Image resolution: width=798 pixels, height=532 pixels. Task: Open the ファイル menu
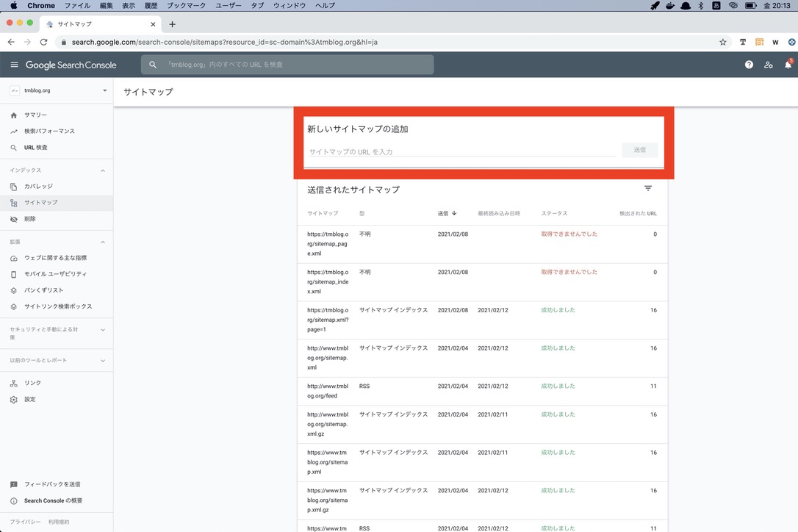[x=77, y=6]
